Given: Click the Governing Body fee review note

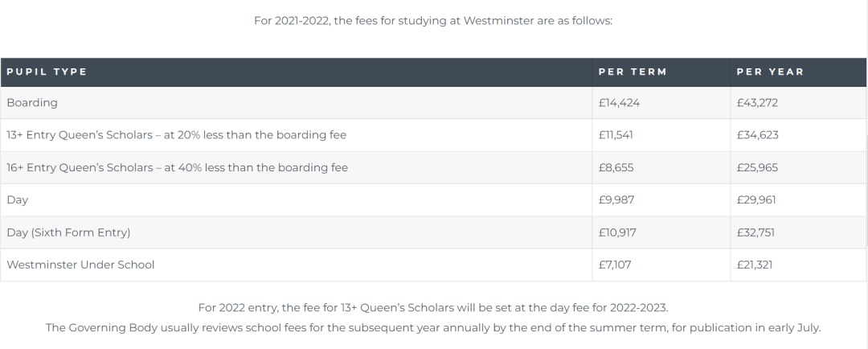Looking at the screenshot, I should point(433,328).
